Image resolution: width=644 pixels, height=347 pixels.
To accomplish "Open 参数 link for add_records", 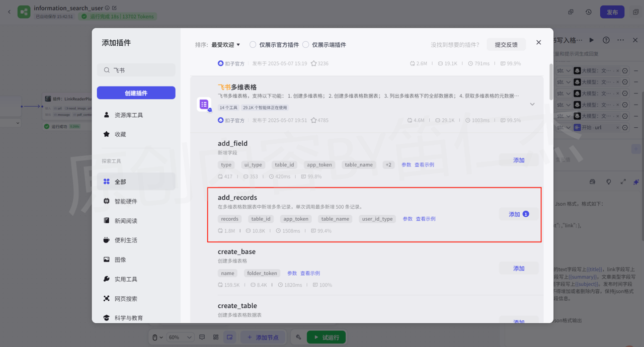I will (408, 219).
